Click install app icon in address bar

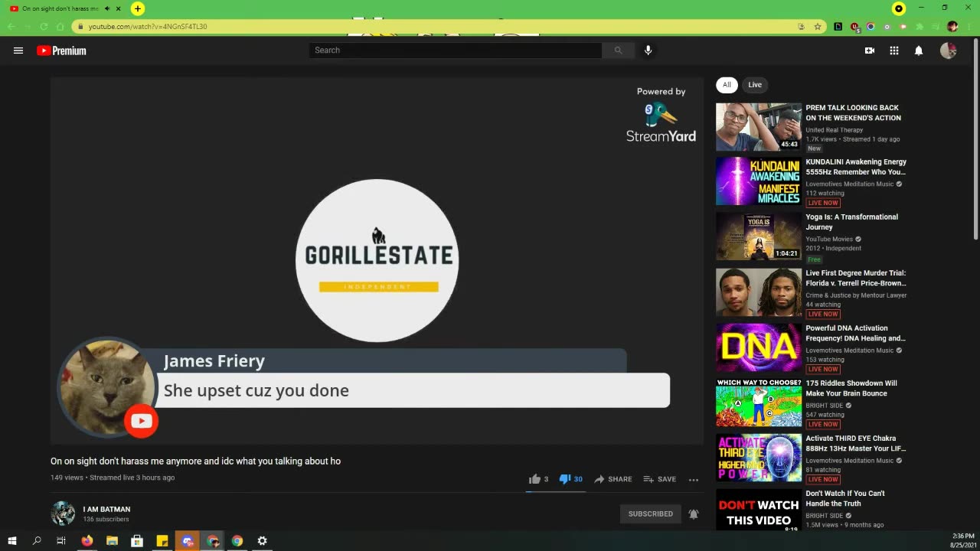point(802,27)
